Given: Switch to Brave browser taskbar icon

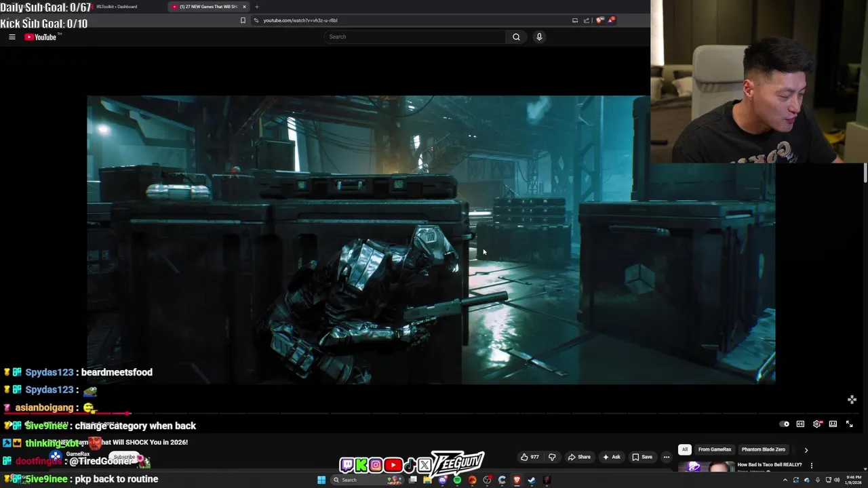Looking at the screenshot, I should click(x=517, y=480).
